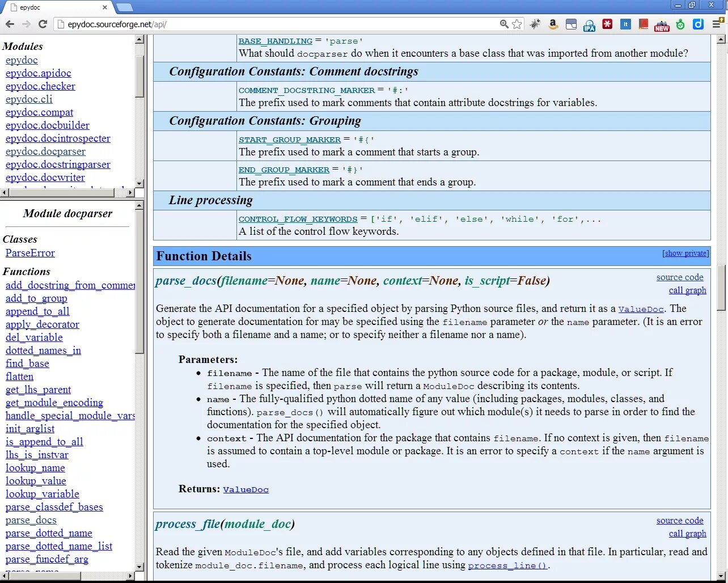Viewport: 728px width, 583px height.
Task: Open the red asterisk LastPass extension
Action: [x=607, y=24]
